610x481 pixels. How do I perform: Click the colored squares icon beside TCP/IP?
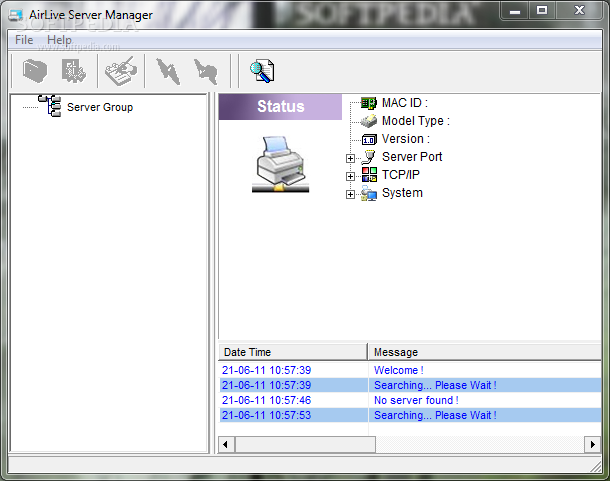[x=369, y=175]
